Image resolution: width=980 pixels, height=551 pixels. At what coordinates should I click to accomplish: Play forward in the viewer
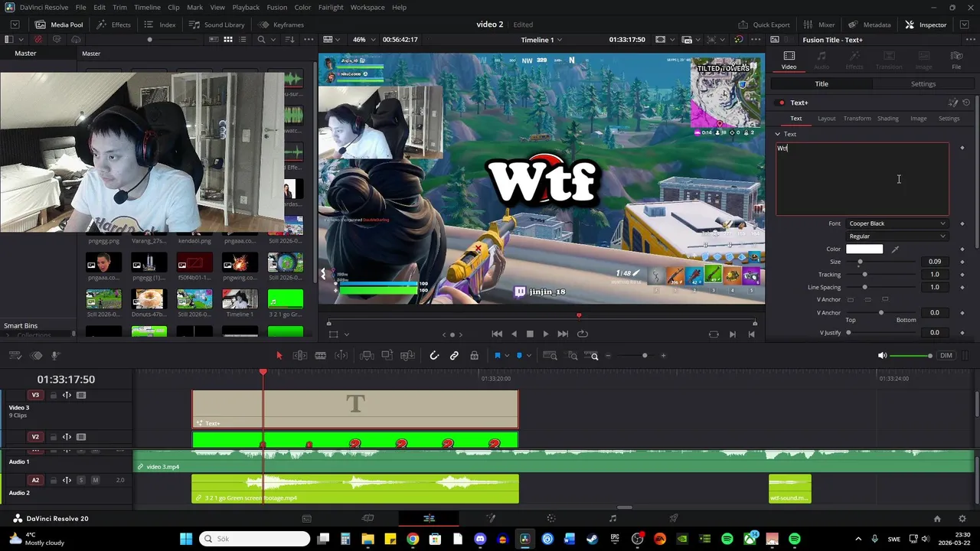point(545,334)
